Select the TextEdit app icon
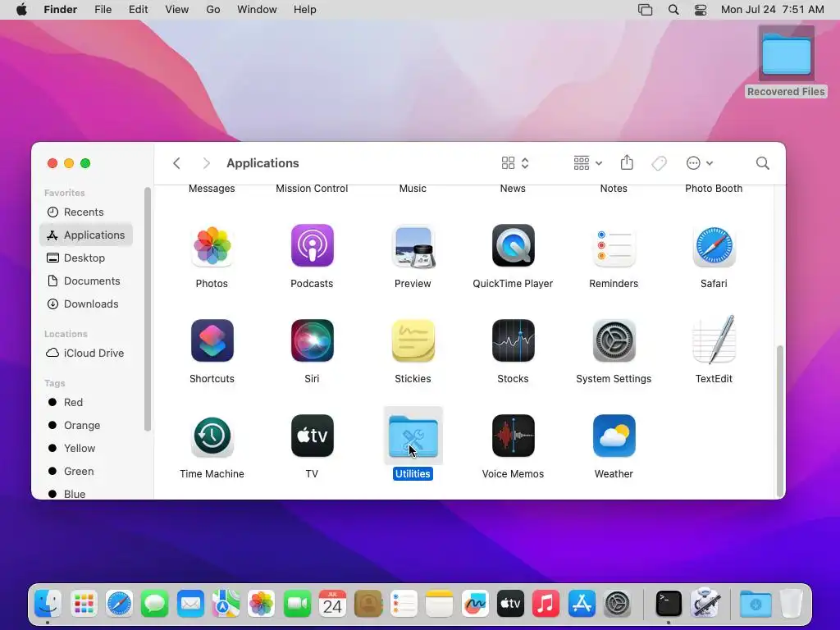This screenshot has width=840, height=630. (x=714, y=340)
